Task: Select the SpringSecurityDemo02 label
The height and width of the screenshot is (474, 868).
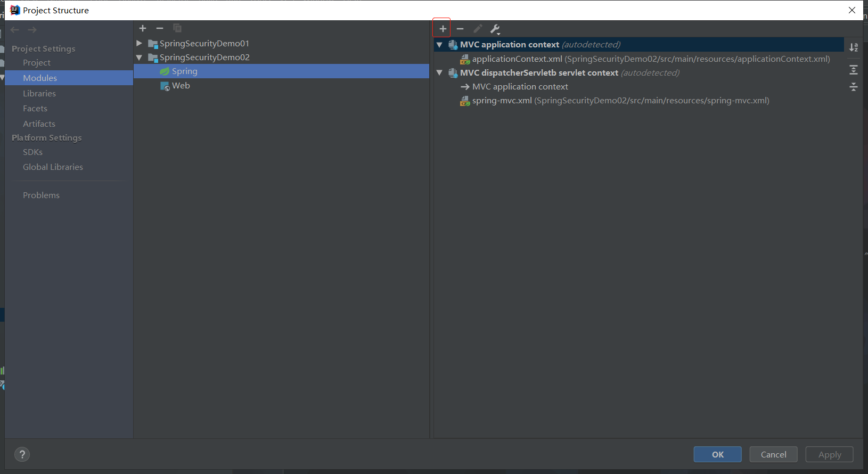Action: pos(204,57)
